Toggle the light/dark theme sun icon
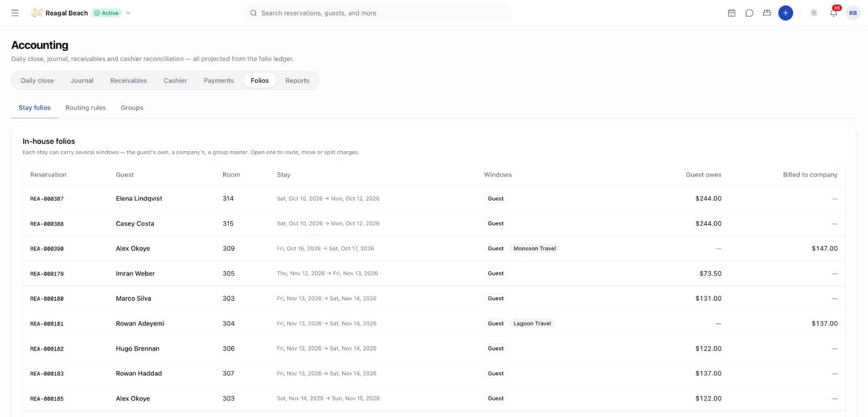Image resolution: width=868 pixels, height=417 pixels. (x=814, y=13)
